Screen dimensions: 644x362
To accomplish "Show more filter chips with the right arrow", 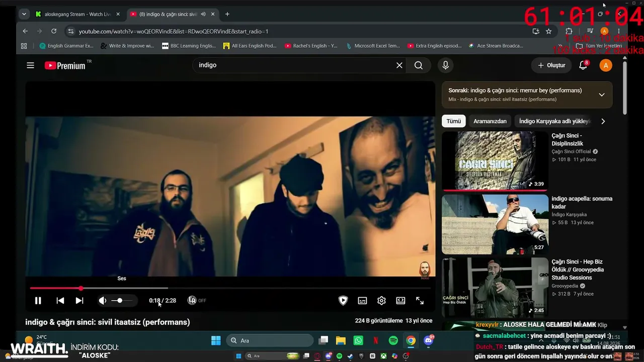I will click(603, 121).
